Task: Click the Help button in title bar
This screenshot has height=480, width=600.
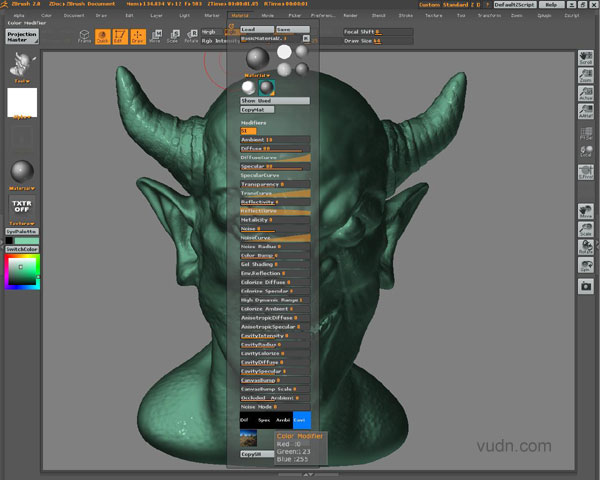Action: pyautogui.click(x=551, y=5)
